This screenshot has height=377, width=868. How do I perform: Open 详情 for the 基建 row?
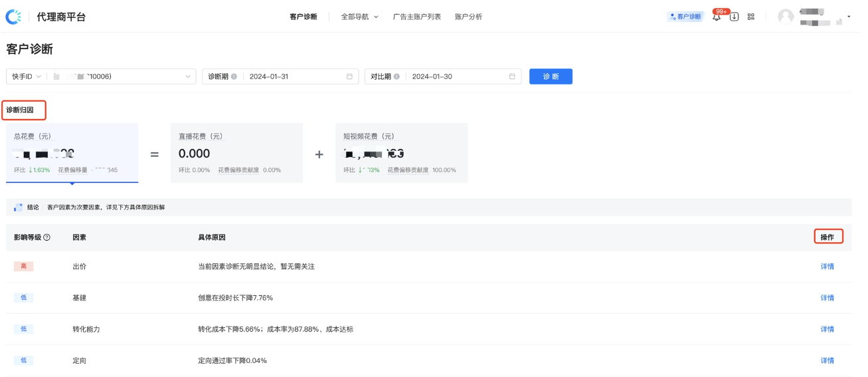pos(827,298)
